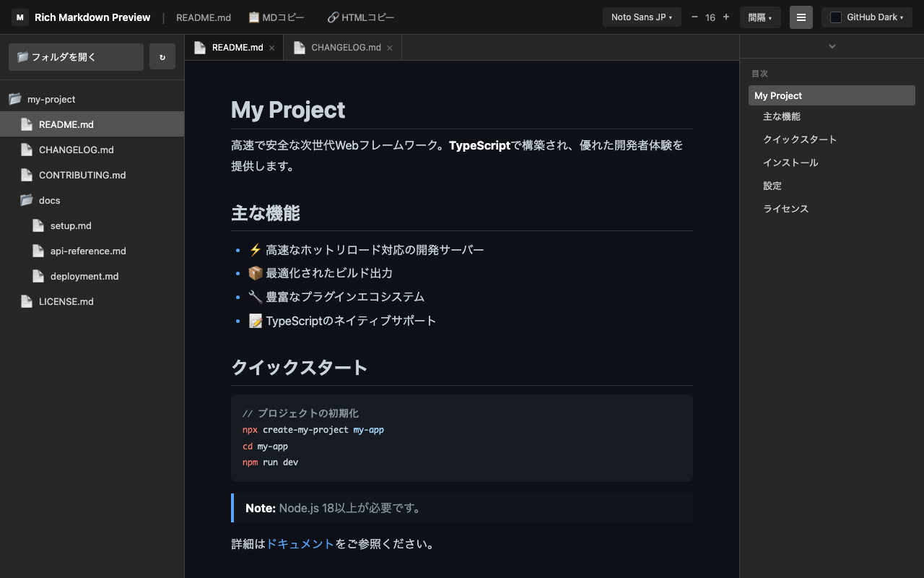
Task: Click the file icon on the README.md tab
Action: 200,48
